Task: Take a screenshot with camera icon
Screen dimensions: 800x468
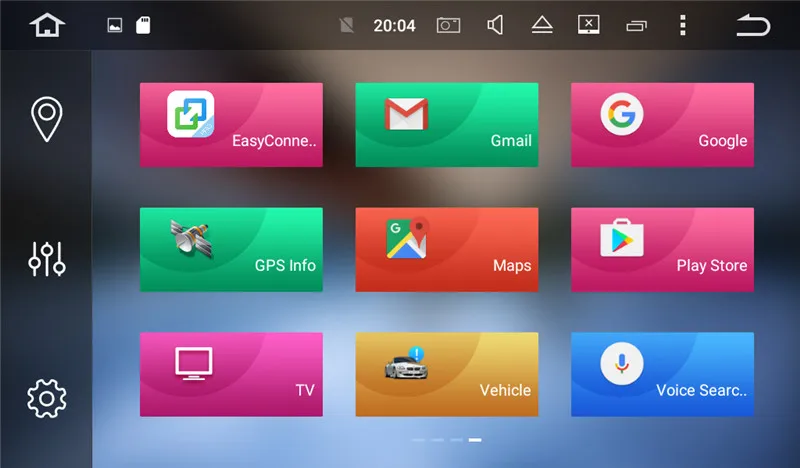Action: click(x=448, y=25)
